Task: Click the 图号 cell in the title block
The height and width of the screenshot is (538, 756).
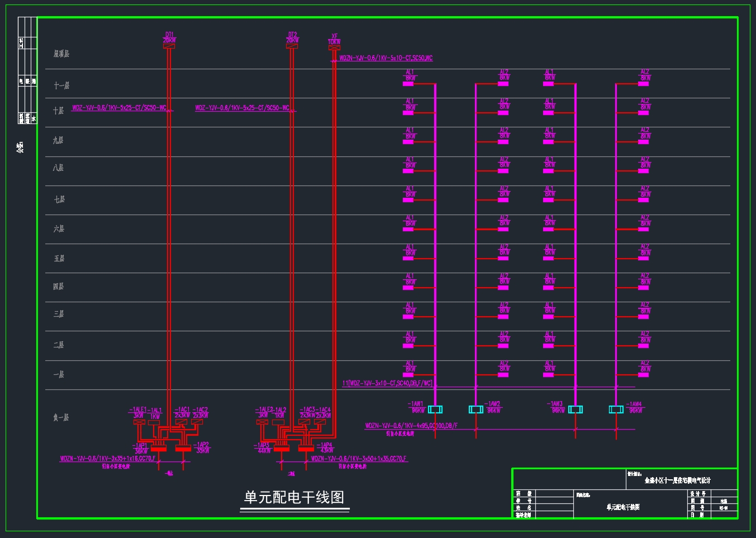Action: coord(698,507)
